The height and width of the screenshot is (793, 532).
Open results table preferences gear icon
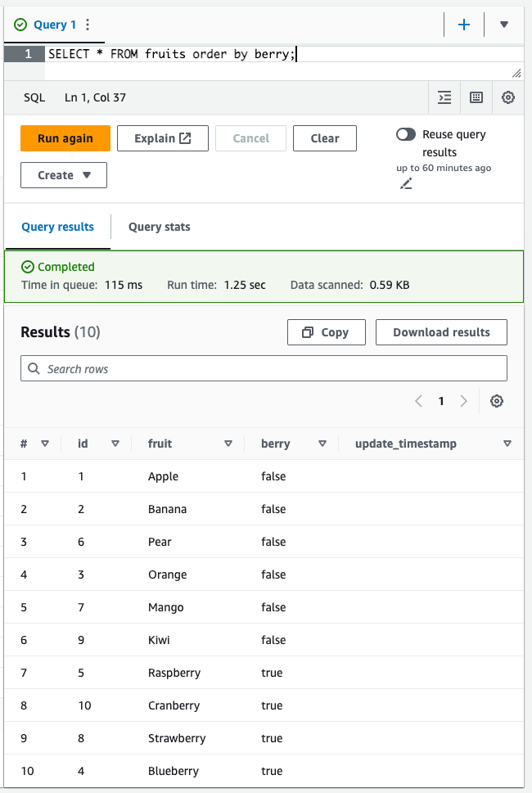click(496, 401)
